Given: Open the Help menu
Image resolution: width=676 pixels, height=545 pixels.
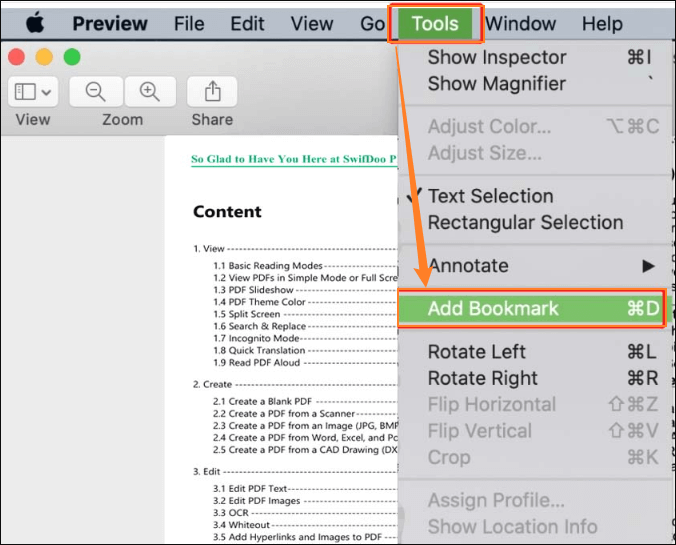Looking at the screenshot, I should pyautogui.click(x=602, y=23).
